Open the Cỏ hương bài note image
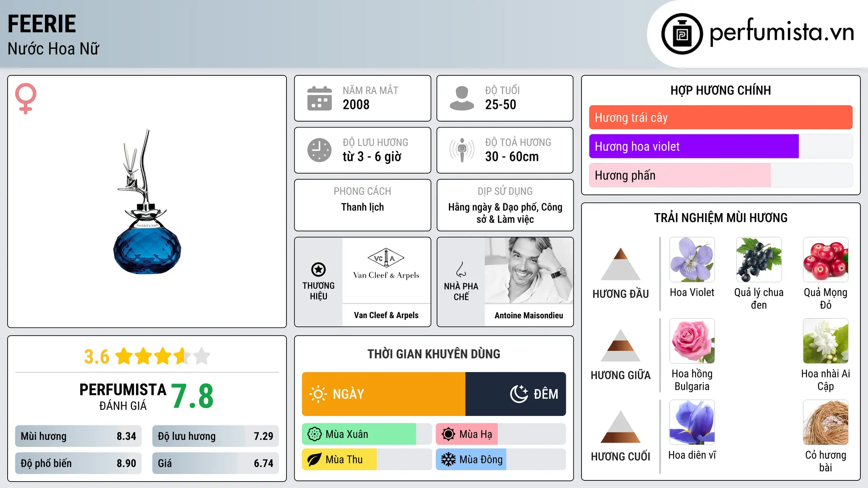Screen dimensions: 868x488 (x=826, y=422)
